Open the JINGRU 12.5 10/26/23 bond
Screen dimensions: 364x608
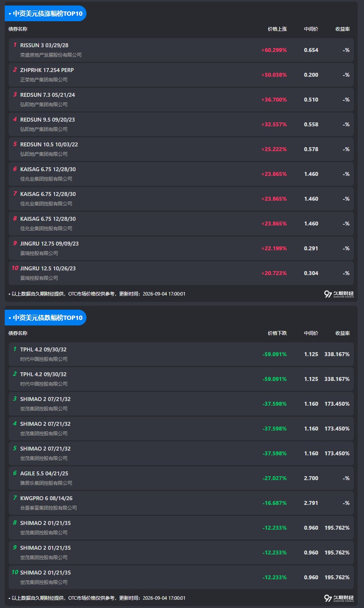click(48, 268)
